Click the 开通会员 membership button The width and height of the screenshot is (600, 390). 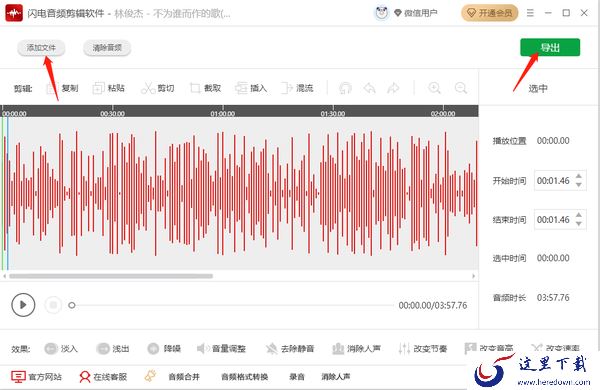[x=489, y=13]
